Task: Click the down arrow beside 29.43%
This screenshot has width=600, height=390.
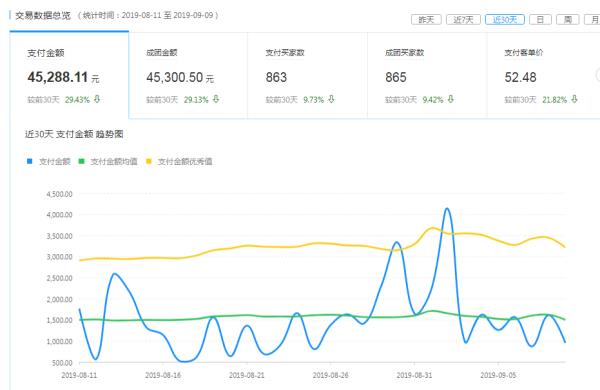Action: tap(97, 99)
